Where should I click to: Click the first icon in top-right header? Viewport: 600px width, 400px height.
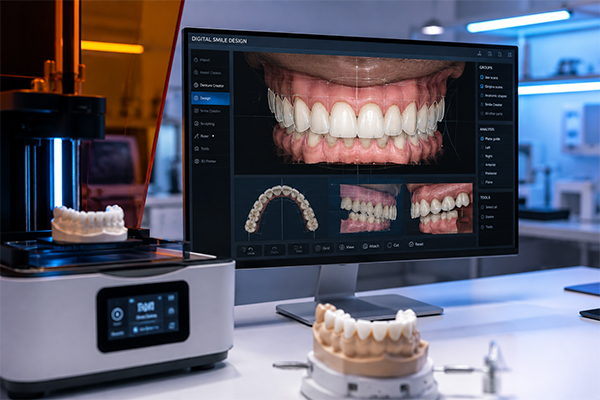click(479, 54)
